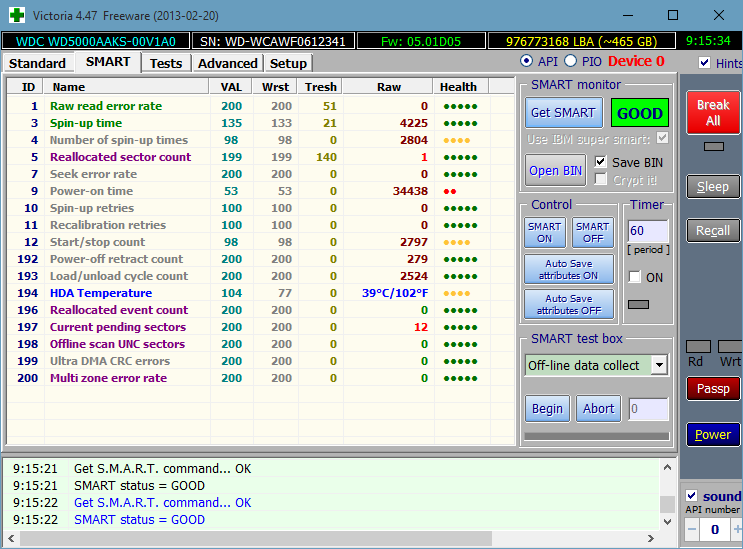Click the red Break All button

coord(713,113)
